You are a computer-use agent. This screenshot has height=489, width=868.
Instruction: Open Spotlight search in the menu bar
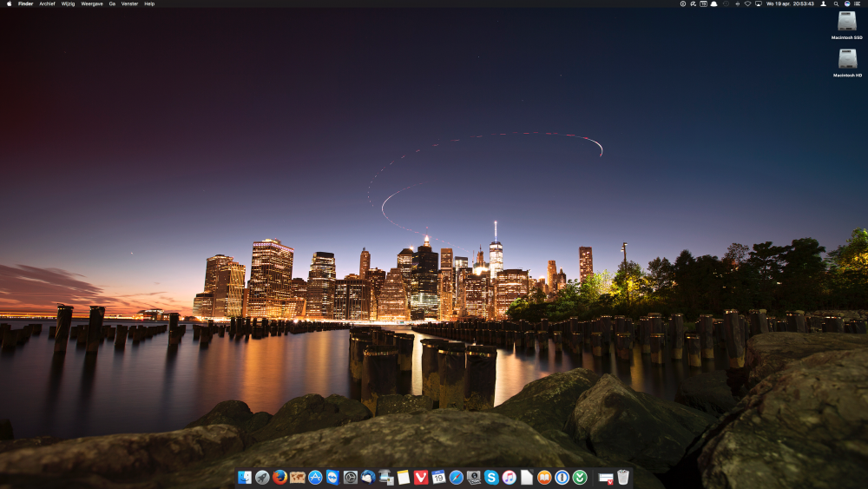tap(835, 3)
